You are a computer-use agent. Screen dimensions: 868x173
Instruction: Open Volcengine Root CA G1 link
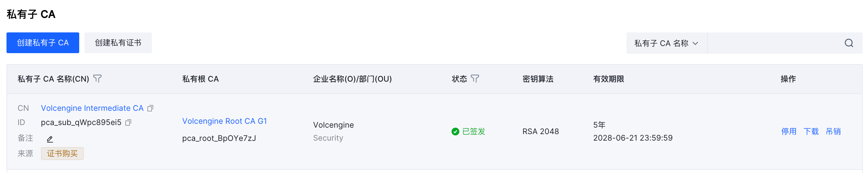224,121
